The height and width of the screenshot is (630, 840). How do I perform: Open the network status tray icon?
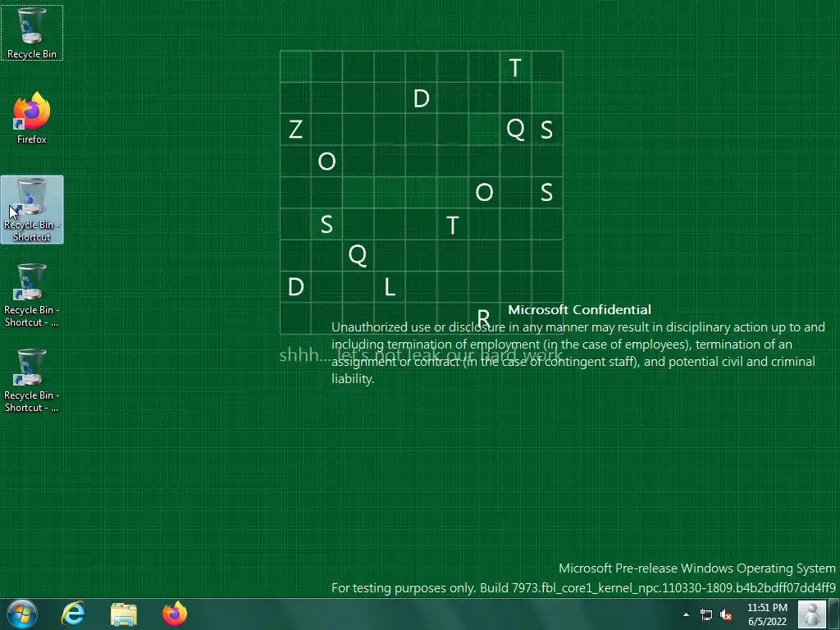click(x=706, y=614)
